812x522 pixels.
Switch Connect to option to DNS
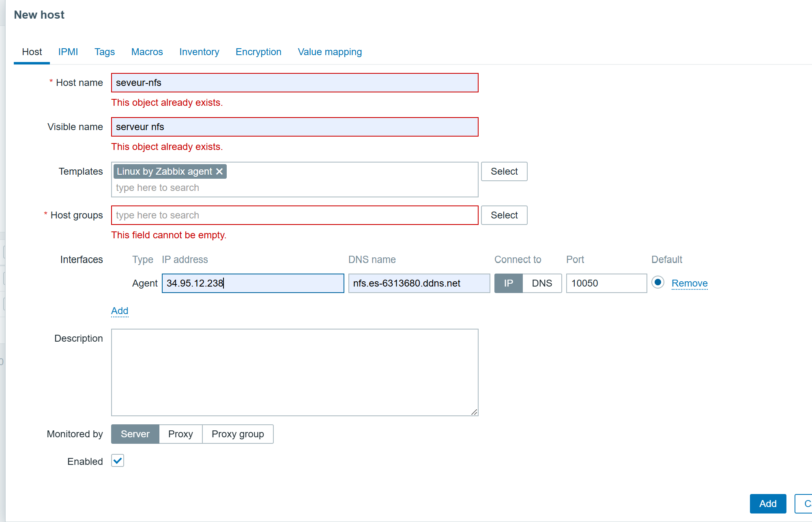(541, 283)
